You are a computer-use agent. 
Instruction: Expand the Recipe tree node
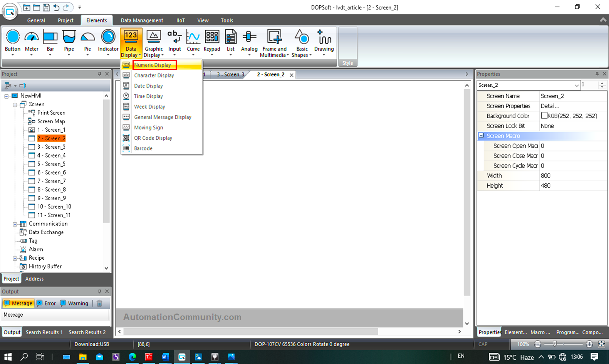tap(15, 258)
